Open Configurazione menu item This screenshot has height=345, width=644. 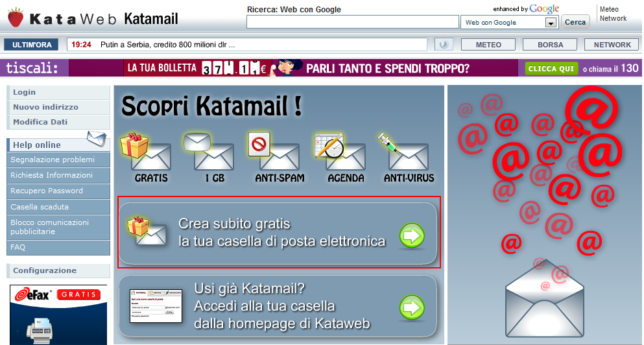(58, 270)
